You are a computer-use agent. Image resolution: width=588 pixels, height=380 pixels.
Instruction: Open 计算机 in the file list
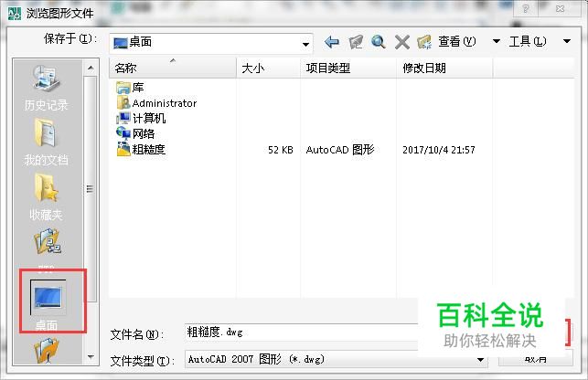[141, 119]
